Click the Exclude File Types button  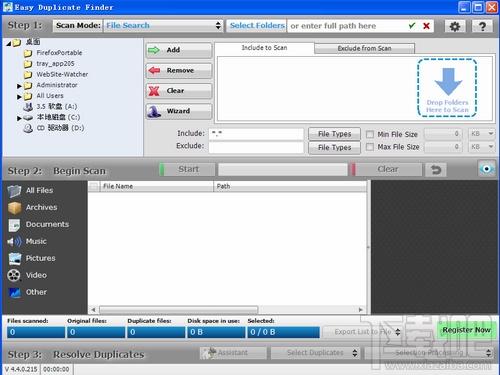click(x=334, y=148)
